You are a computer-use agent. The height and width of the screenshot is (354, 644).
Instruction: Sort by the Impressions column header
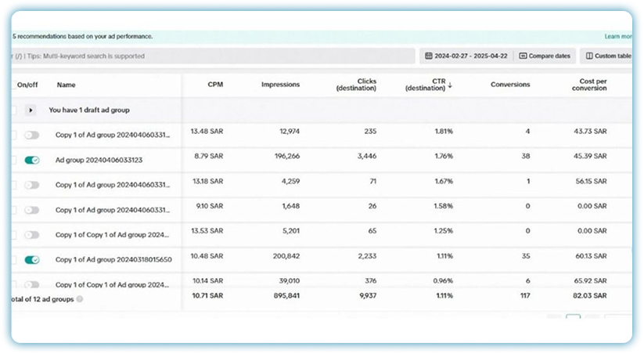(280, 85)
